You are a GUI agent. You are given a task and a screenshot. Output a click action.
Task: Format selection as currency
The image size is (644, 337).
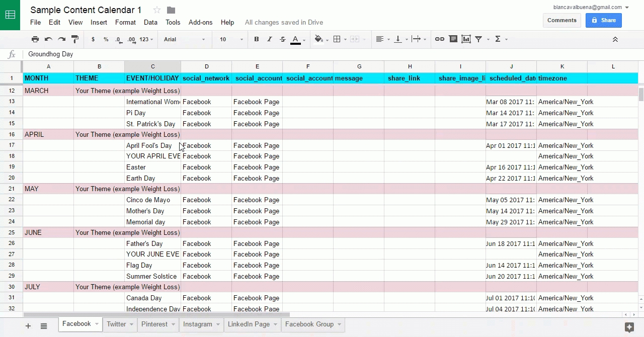point(93,39)
